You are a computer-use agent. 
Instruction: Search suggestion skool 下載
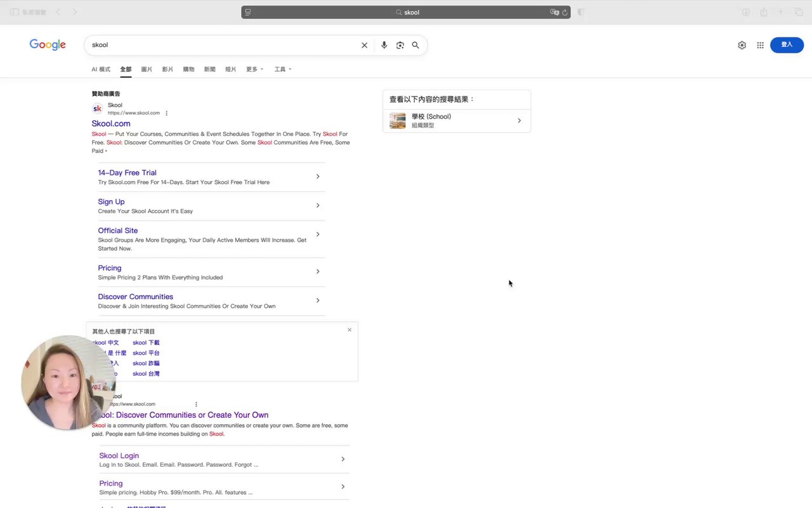tap(146, 343)
